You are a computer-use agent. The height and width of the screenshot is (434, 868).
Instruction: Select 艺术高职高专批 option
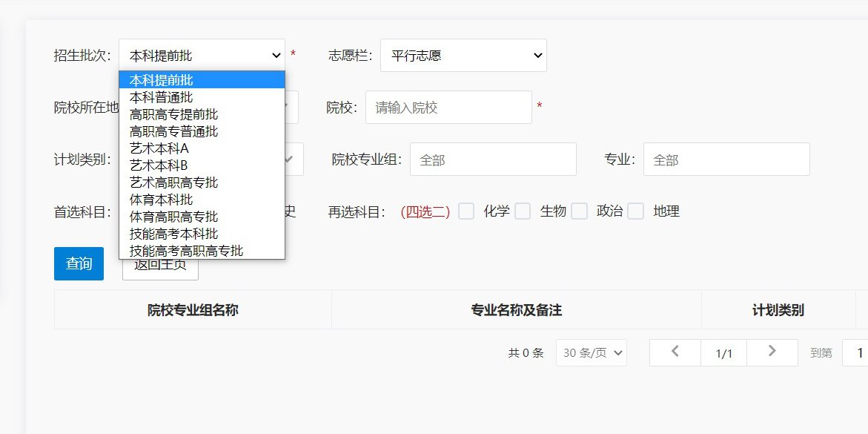(202, 183)
